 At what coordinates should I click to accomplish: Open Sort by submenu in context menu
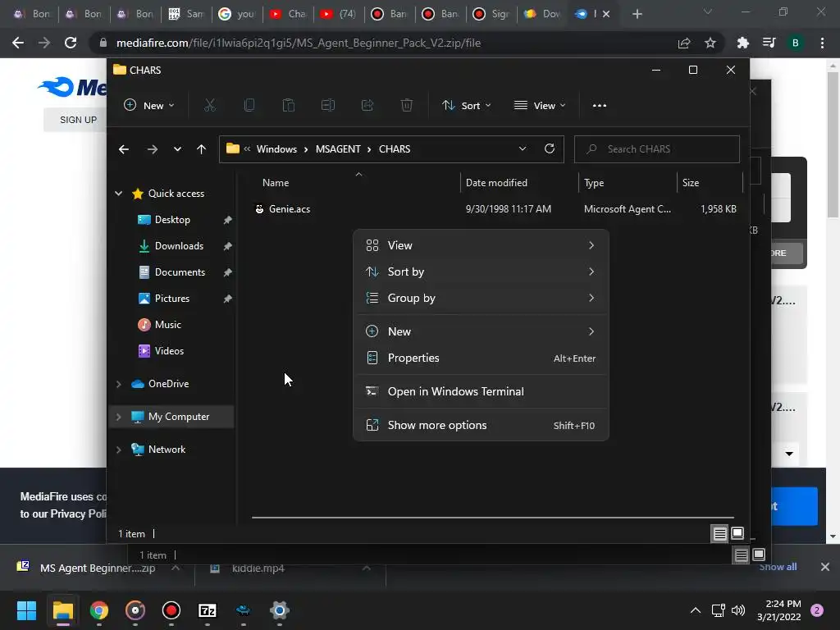pos(481,272)
